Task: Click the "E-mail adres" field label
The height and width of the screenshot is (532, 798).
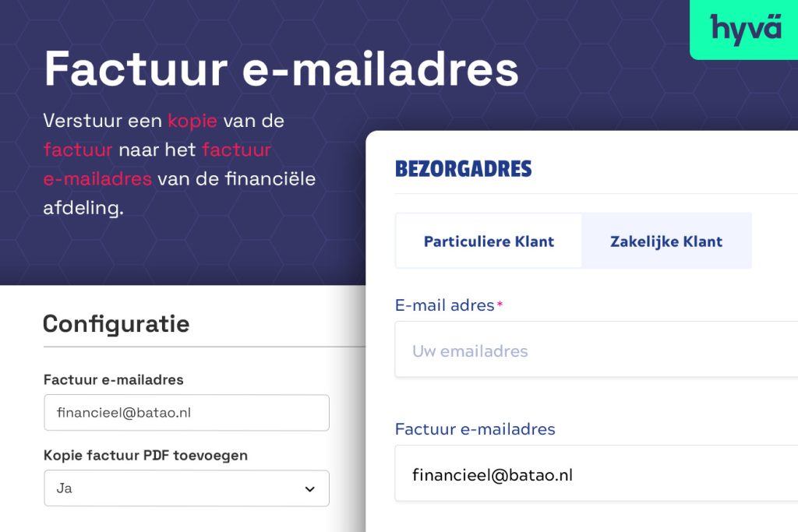Action: pyautogui.click(x=444, y=305)
